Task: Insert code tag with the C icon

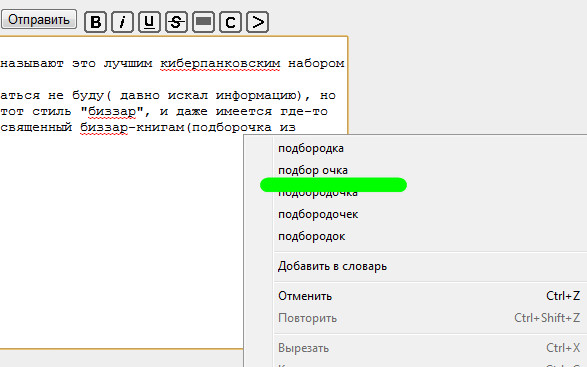Action: [x=230, y=22]
